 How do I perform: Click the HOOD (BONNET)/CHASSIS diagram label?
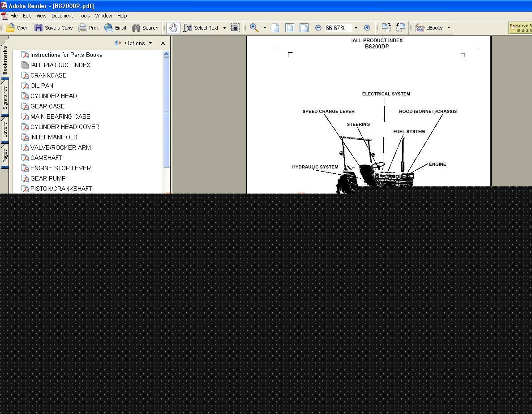point(428,111)
